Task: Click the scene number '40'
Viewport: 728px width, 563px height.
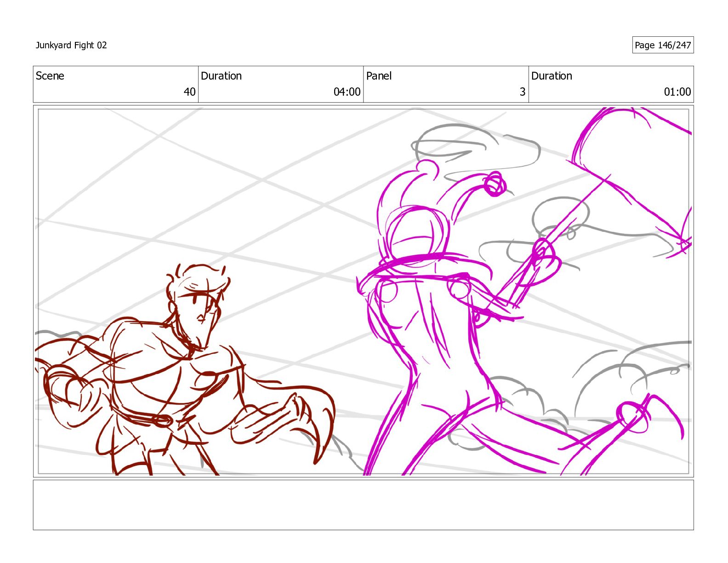Action: pyautogui.click(x=189, y=92)
